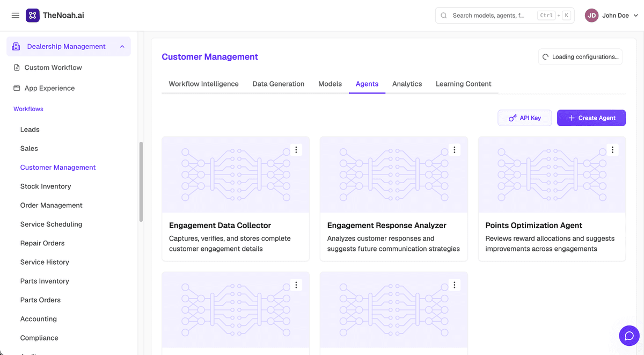Open Engagement Data Collector options menu
Viewport: 644px width, 355px height.
click(x=296, y=150)
